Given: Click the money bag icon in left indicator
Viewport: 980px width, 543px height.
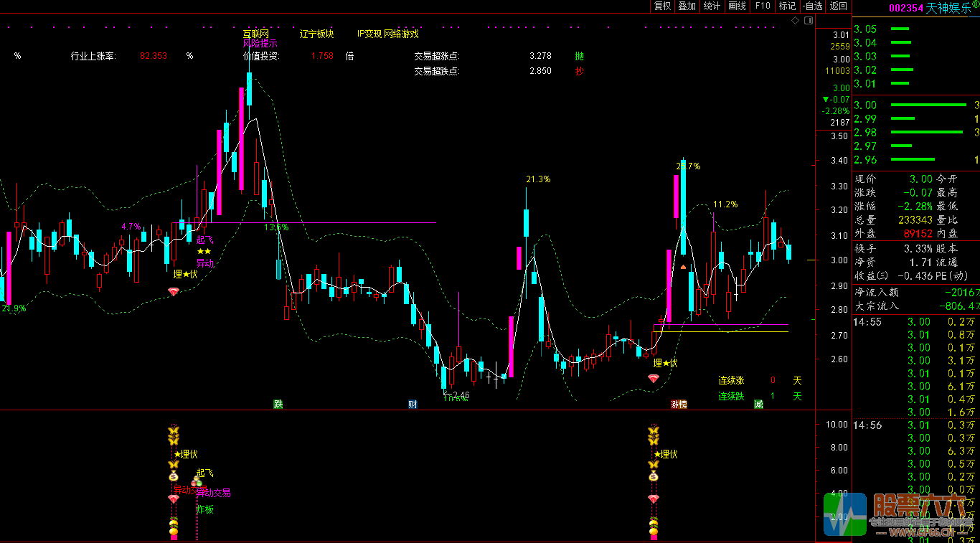Looking at the screenshot, I should pos(173,476).
